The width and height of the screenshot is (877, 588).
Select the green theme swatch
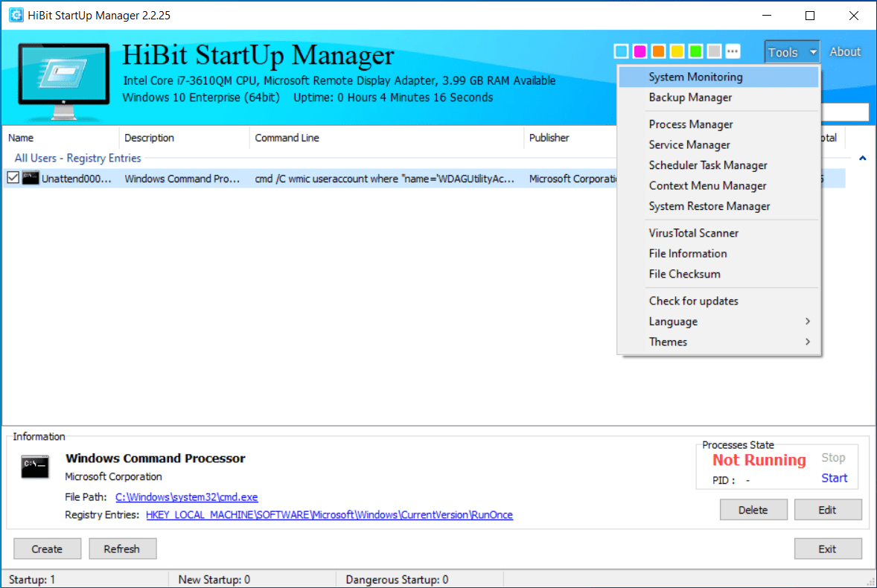[695, 51]
